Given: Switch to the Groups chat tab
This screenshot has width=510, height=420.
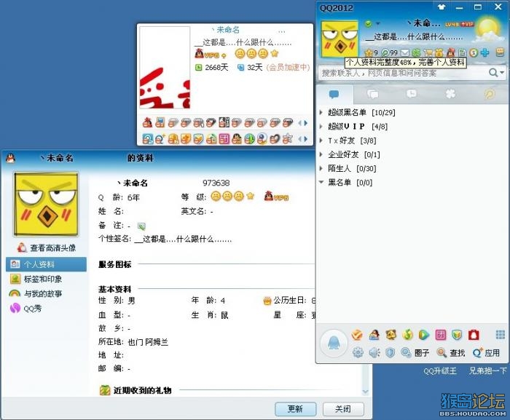Looking at the screenshot, I should tap(372, 95).
